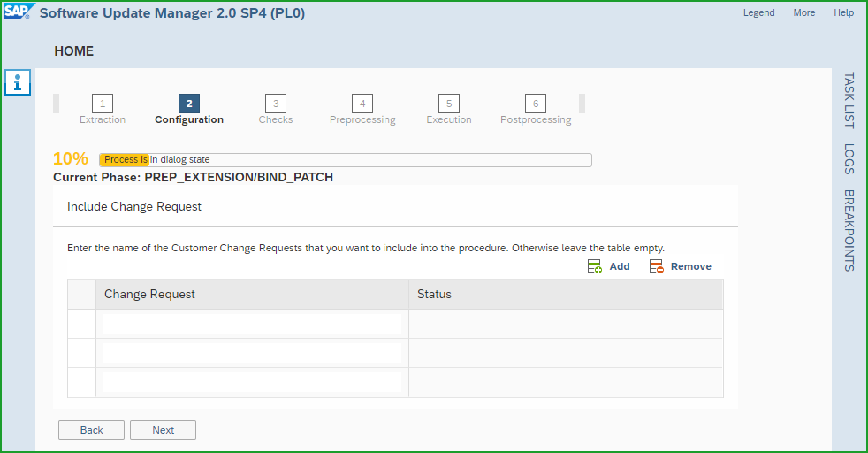
Task: Select step 4 Preprocessing box
Action: (362, 104)
